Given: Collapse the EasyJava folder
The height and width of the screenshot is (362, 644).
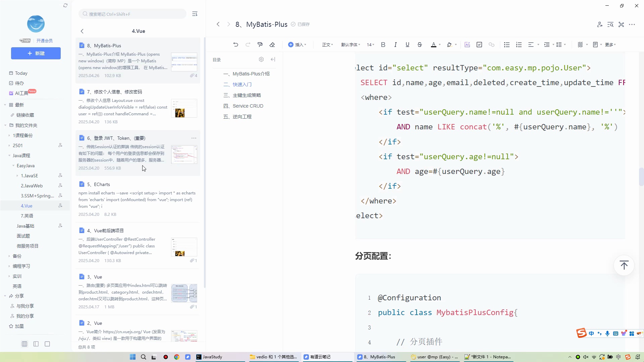Looking at the screenshot, I should point(13,166).
